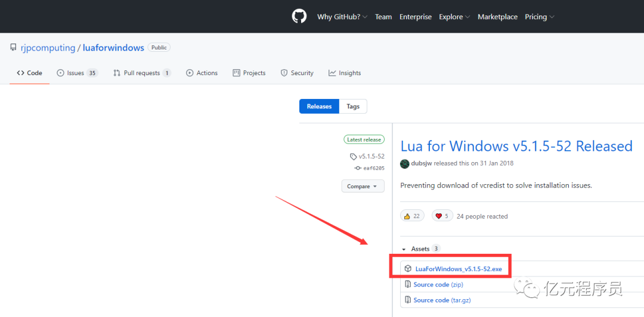Download LuaForWindows_v5.1.5-52.exe

(x=459, y=269)
